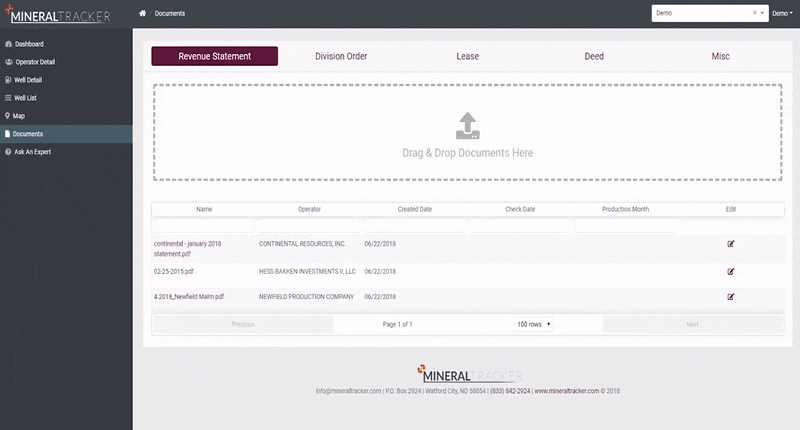Viewport: 800px width, 430px height.
Task: Edit the continental january 2018 statement row
Action: 731,244
